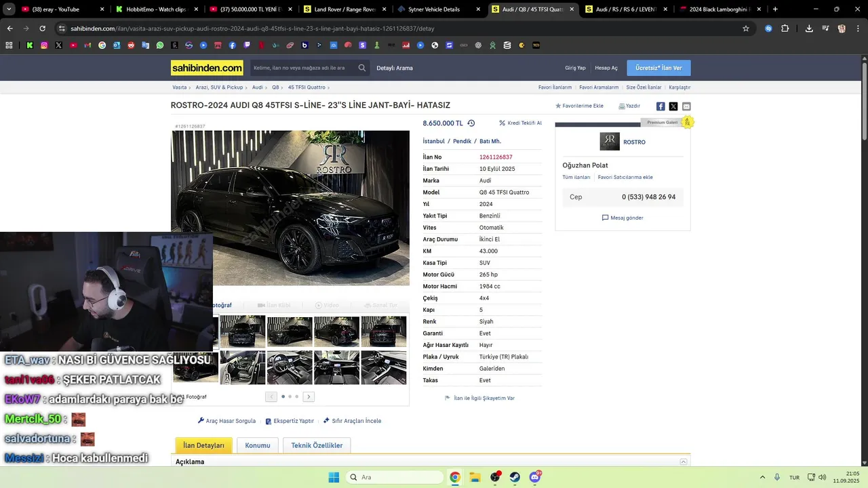The image size is (868, 488).
Task: Click Sıfır Araçları İncele
Action: 352,421
